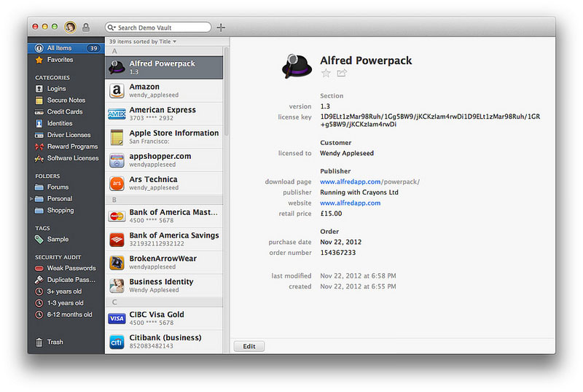Click publisher Running with Crayons Ltd
Viewport: 583px width, 392px height.
tap(359, 192)
